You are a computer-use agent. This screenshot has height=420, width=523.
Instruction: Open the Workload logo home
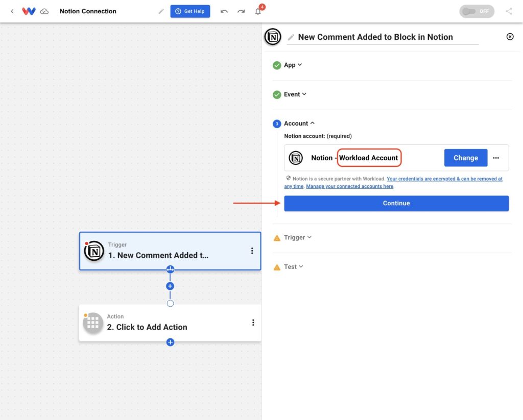(x=29, y=11)
